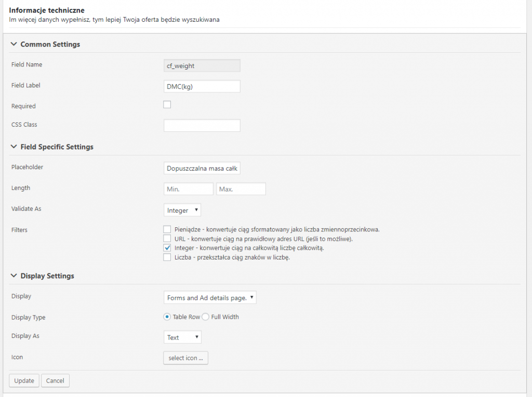Click the Filters label
Screen dimensions: 532x397
coord(19,230)
